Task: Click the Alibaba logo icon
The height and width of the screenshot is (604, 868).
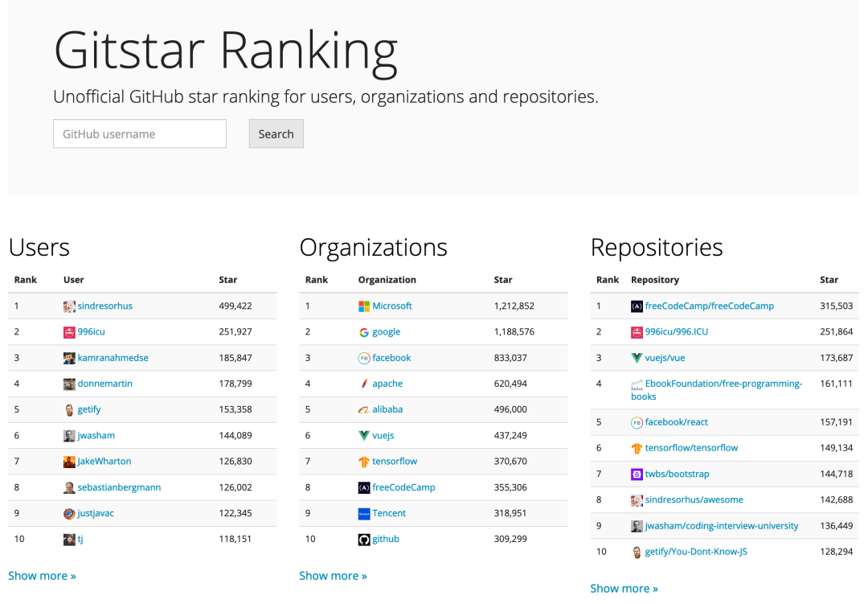Action: (x=364, y=409)
